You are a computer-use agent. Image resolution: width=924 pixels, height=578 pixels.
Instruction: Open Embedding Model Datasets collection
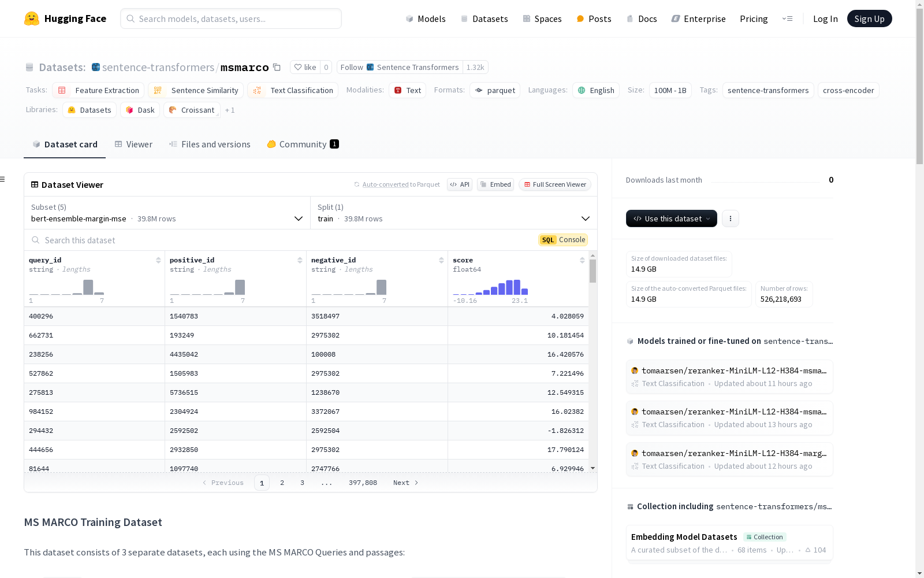click(x=729, y=543)
